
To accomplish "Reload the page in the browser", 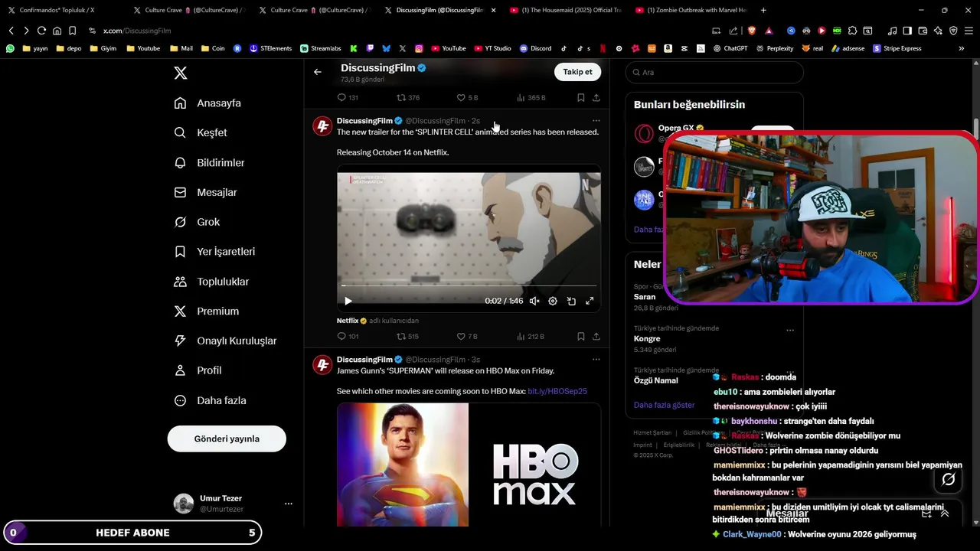I will [41, 31].
